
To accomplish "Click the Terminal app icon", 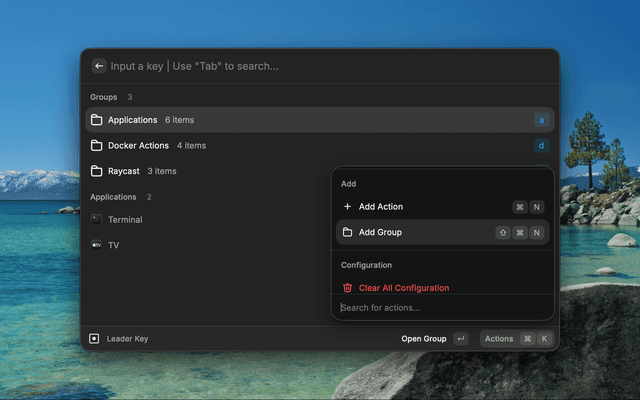I will pos(96,219).
